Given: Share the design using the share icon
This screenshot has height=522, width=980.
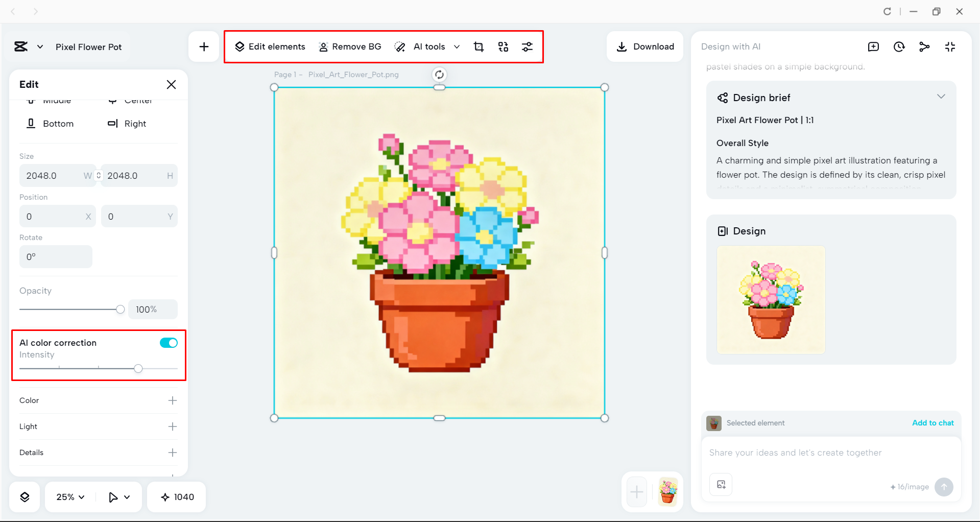Looking at the screenshot, I should coord(924,46).
